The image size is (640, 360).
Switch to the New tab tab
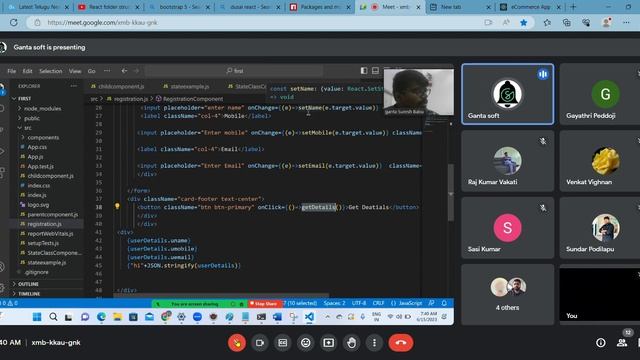click(x=460, y=7)
